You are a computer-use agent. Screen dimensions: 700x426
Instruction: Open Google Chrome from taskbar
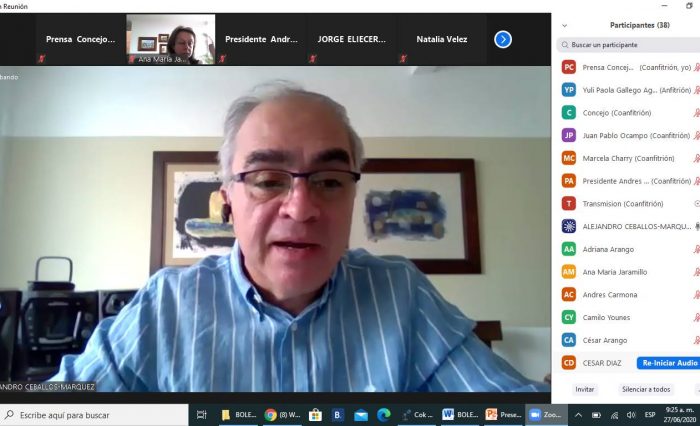click(271, 414)
